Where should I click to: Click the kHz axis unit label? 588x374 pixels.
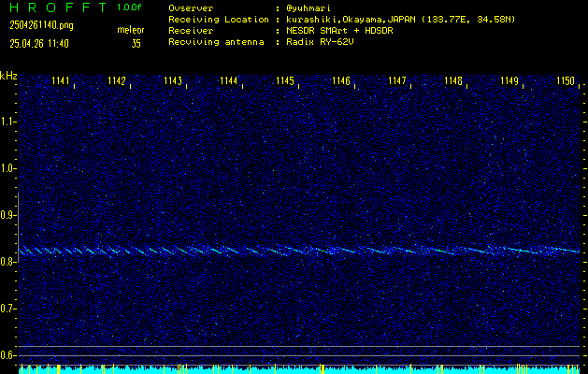8,76
